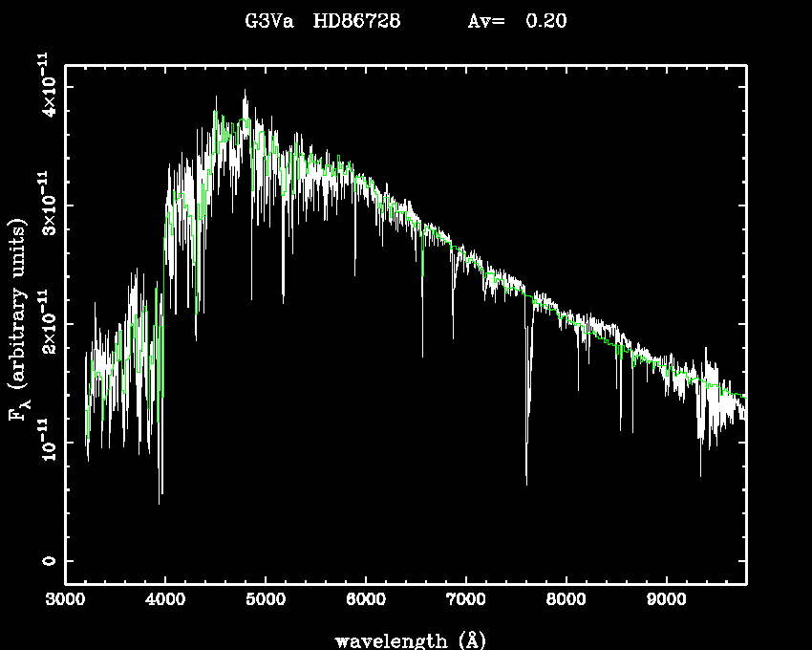Viewport: 812px width, 650px height.
Task: Select the 6000 tick label on x-axis
Action: pyautogui.click(x=366, y=602)
